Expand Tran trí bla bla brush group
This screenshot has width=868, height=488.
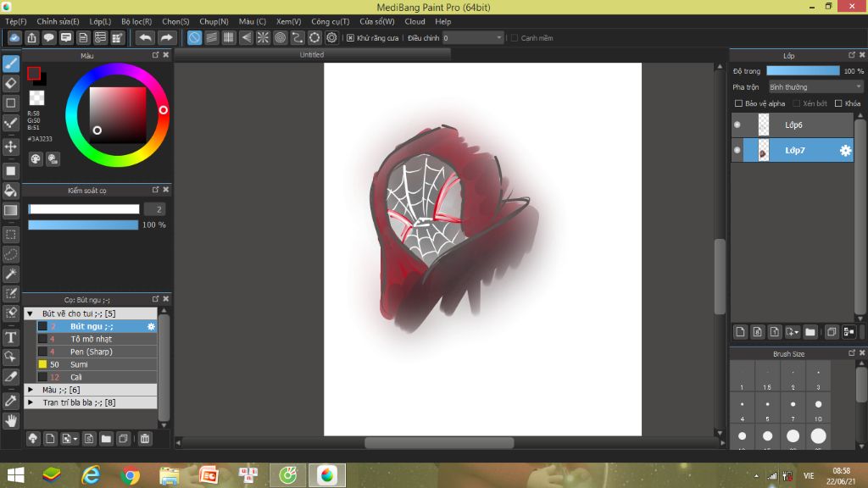click(31, 402)
